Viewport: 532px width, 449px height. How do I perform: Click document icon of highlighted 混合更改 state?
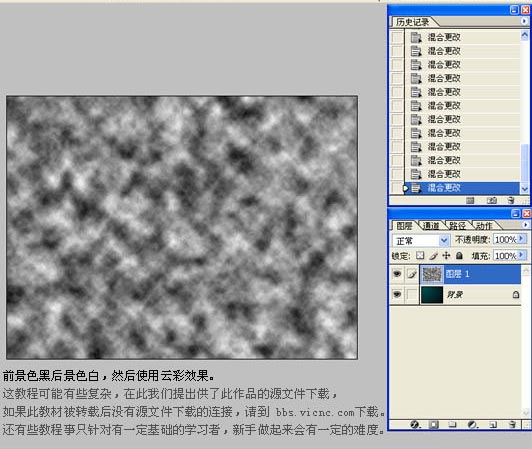416,188
